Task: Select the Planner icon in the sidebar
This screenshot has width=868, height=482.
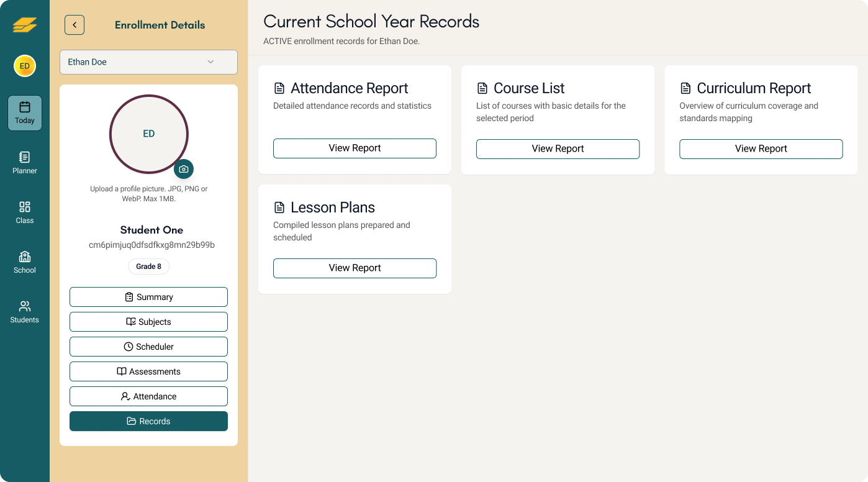Action: click(24, 163)
